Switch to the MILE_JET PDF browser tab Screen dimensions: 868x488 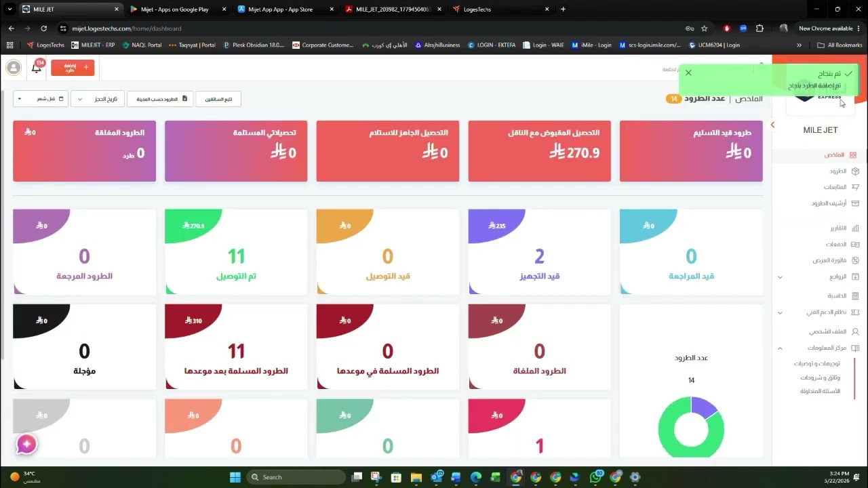click(x=392, y=9)
